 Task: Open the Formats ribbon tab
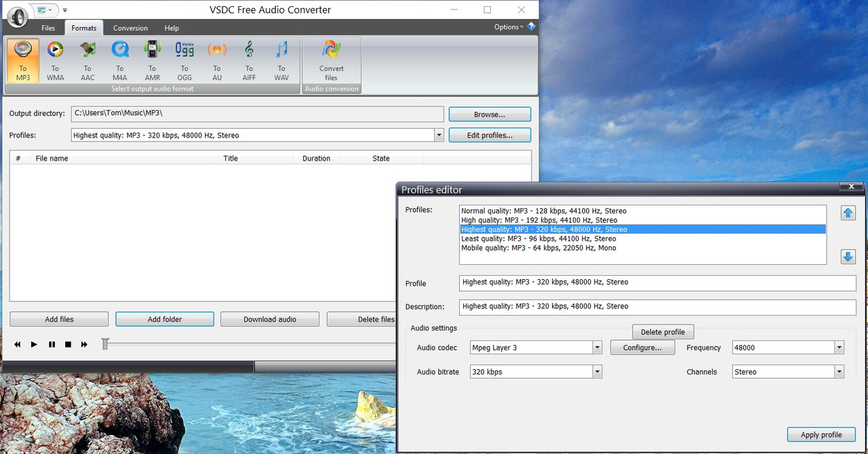click(84, 28)
